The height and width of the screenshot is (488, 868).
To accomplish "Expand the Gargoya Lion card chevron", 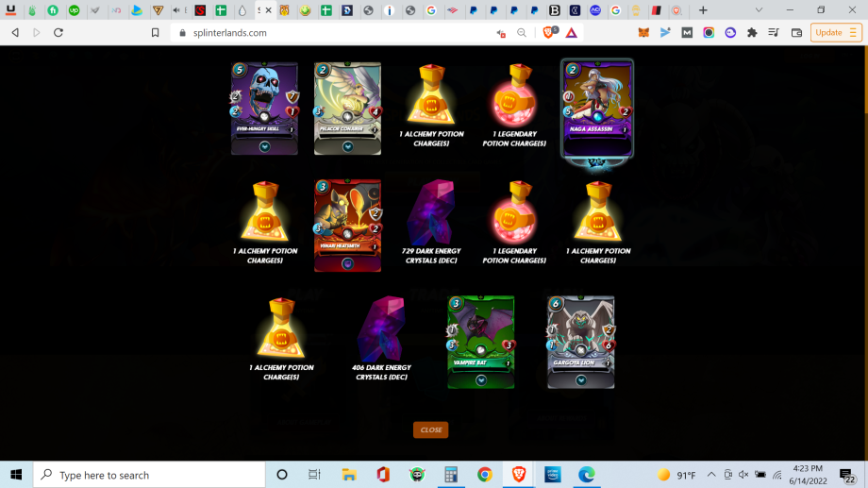I will pos(580,380).
